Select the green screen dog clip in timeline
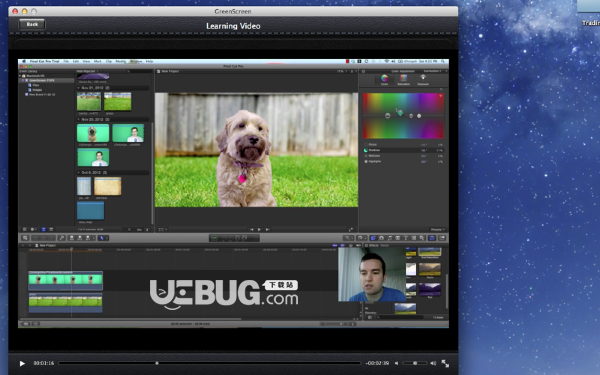600x375 pixels. 65,280
